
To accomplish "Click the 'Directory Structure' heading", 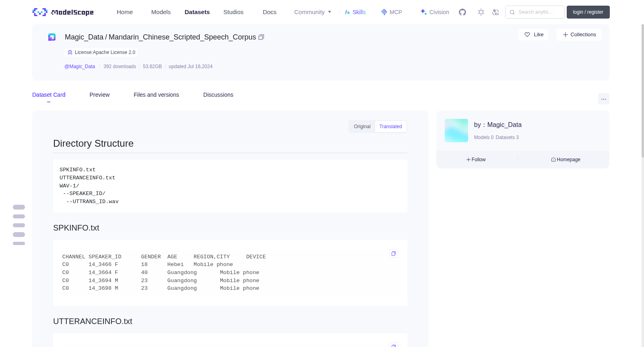I will tap(93, 143).
